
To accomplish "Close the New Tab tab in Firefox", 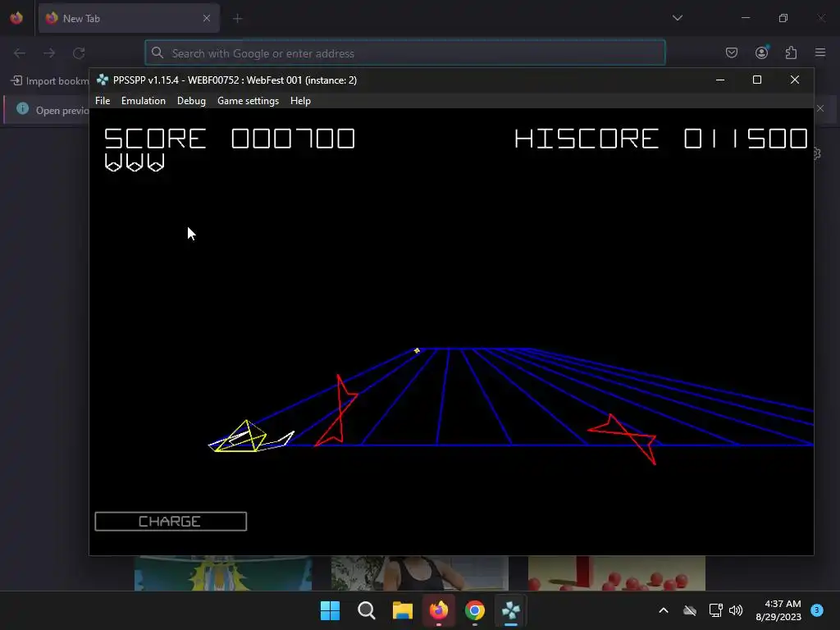I will pos(207,18).
